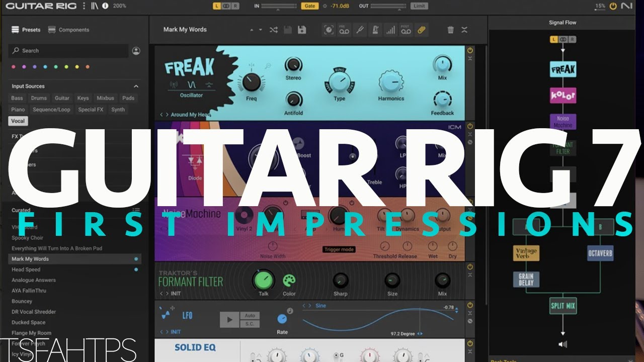Collapse all rack components icon
The image size is (644, 362).
click(x=464, y=30)
